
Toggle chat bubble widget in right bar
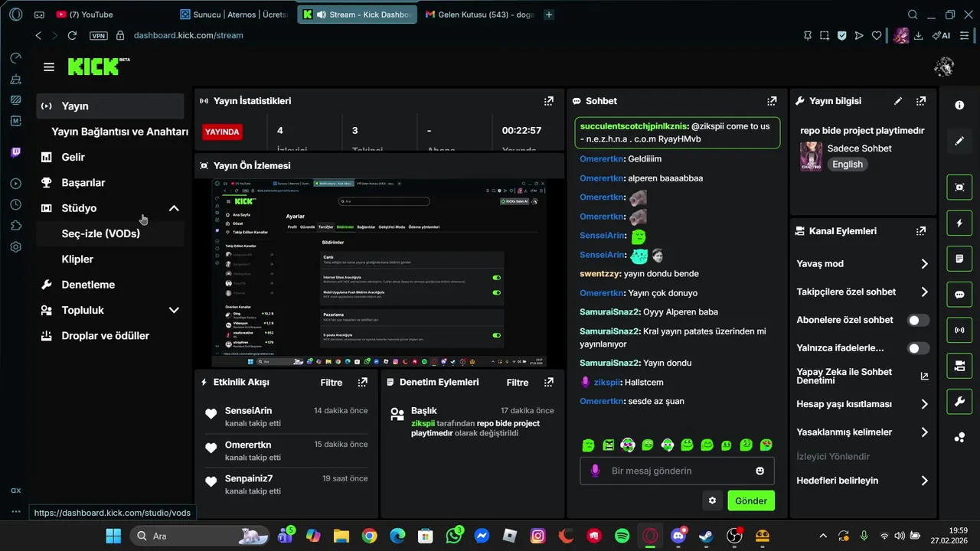coord(959,295)
